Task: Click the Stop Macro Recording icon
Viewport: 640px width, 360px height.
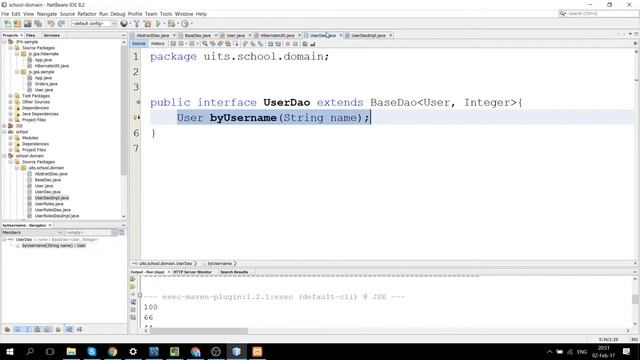Action: pos(295,44)
